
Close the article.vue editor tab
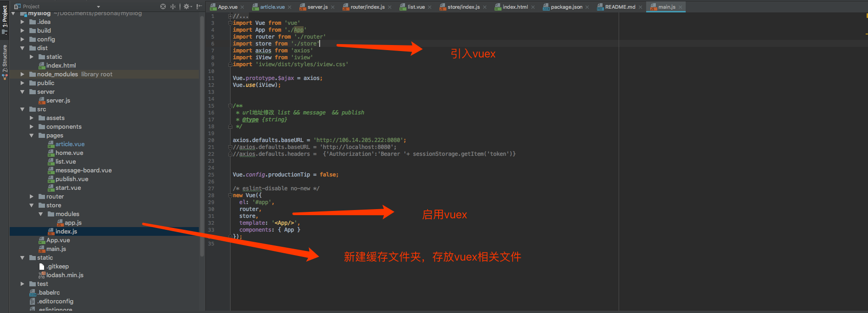point(289,7)
